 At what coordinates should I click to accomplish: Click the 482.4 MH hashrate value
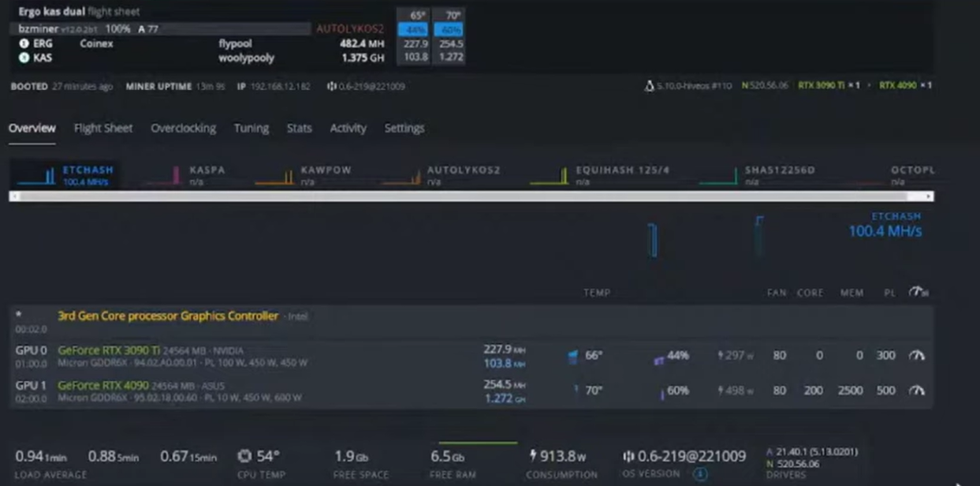tap(362, 44)
